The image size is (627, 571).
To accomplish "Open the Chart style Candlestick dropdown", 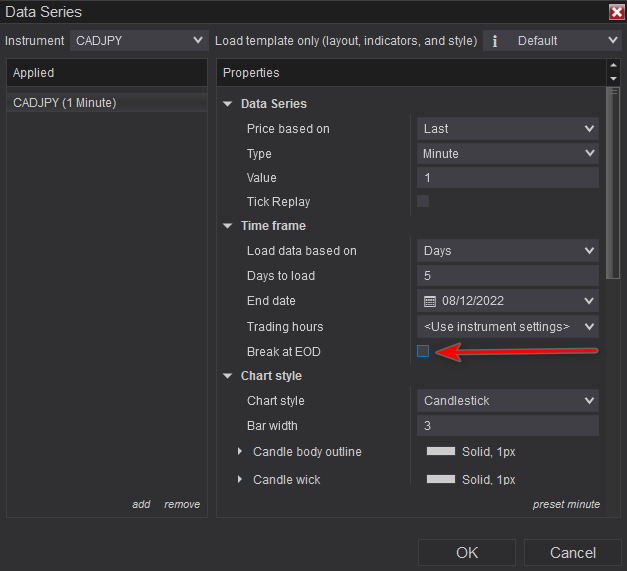I will 507,401.
